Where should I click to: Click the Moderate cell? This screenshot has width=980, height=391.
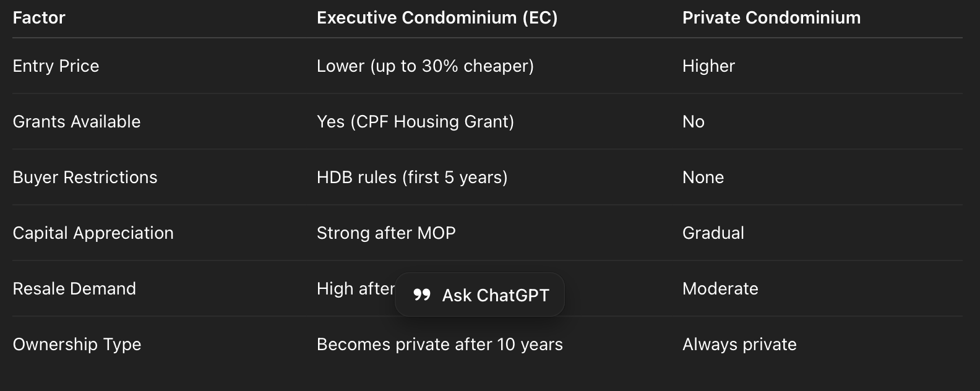(720, 289)
